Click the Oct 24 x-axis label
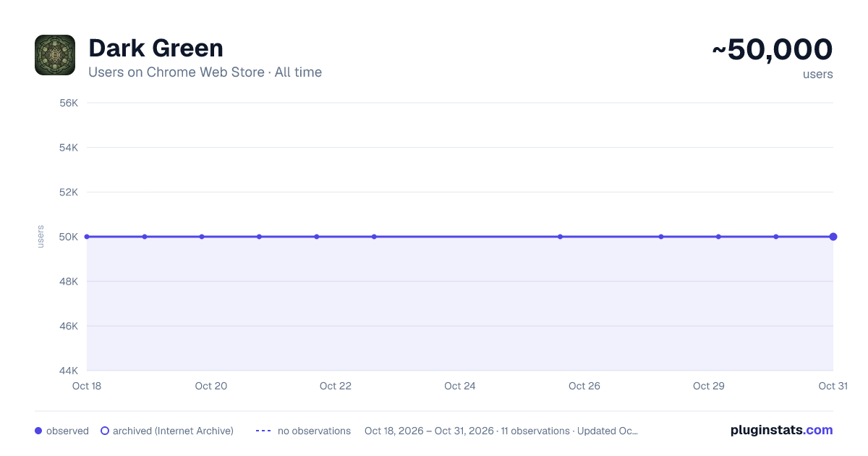Screen dimensions: 868x456 tap(460, 386)
